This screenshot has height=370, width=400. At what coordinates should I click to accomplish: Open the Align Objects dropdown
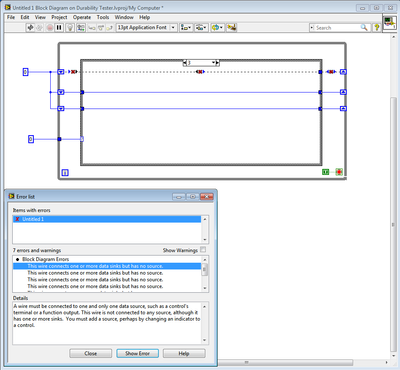point(186,28)
